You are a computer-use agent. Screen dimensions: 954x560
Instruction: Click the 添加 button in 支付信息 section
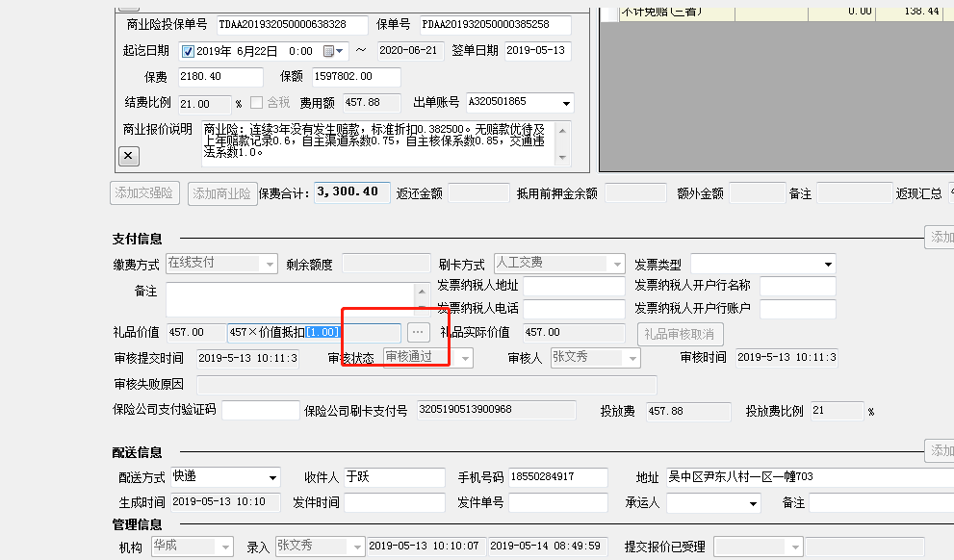point(940,237)
